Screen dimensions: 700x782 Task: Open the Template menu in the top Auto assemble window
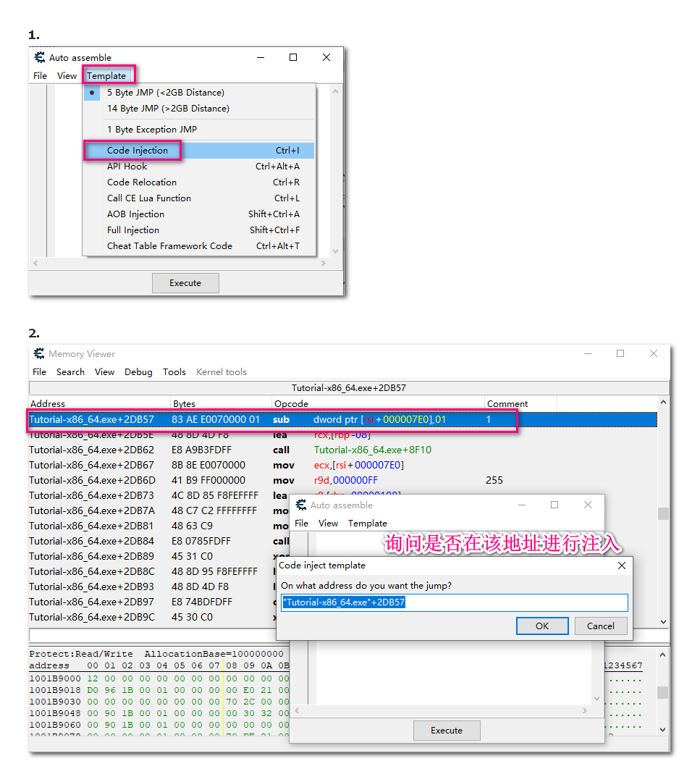(106, 76)
